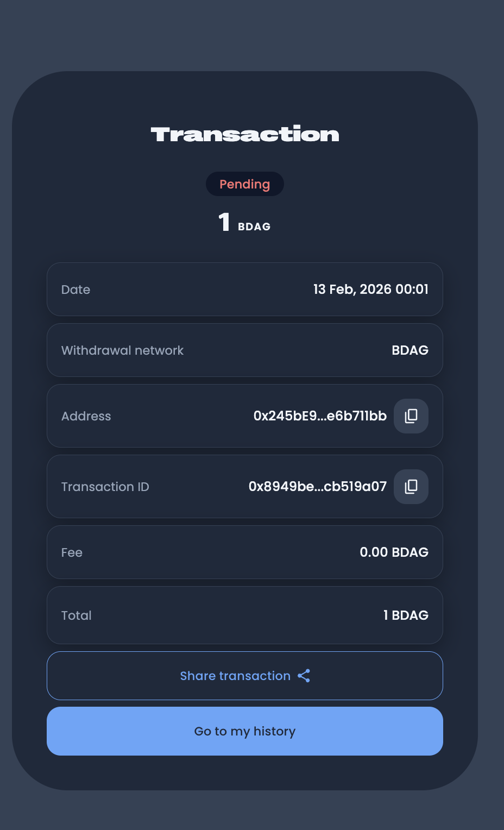Image resolution: width=504 pixels, height=830 pixels.
Task: Copy the wallet address
Action: coord(411,416)
